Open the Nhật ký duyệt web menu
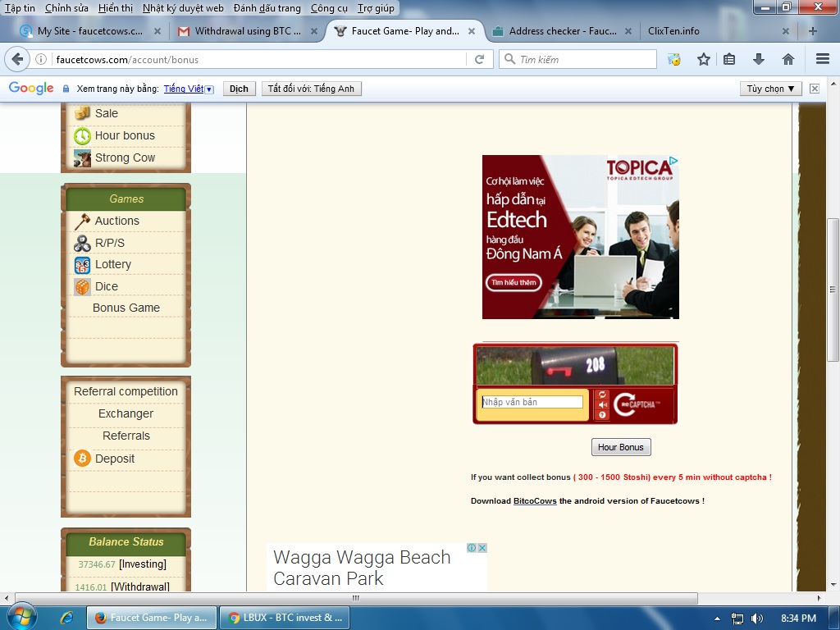This screenshot has height=630, width=840. coord(183,8)
